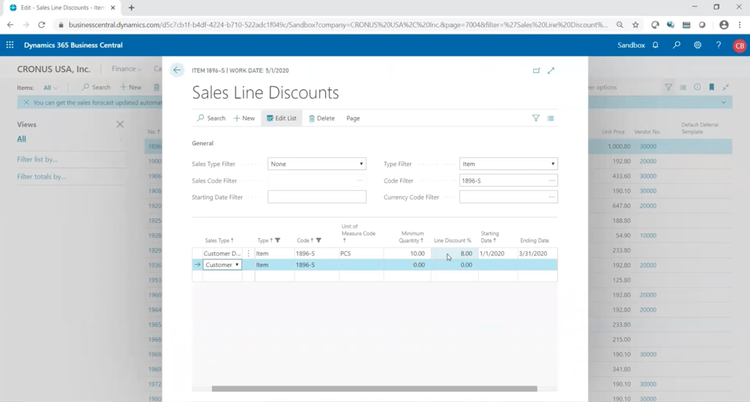
Task: Dismiss the sales forecast notification
Action: point(26,102)
